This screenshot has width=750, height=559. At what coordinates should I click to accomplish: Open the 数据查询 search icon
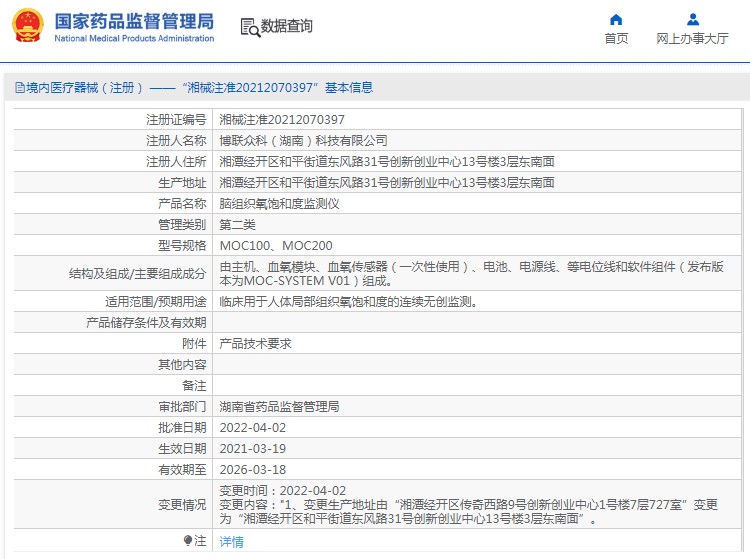250,28
